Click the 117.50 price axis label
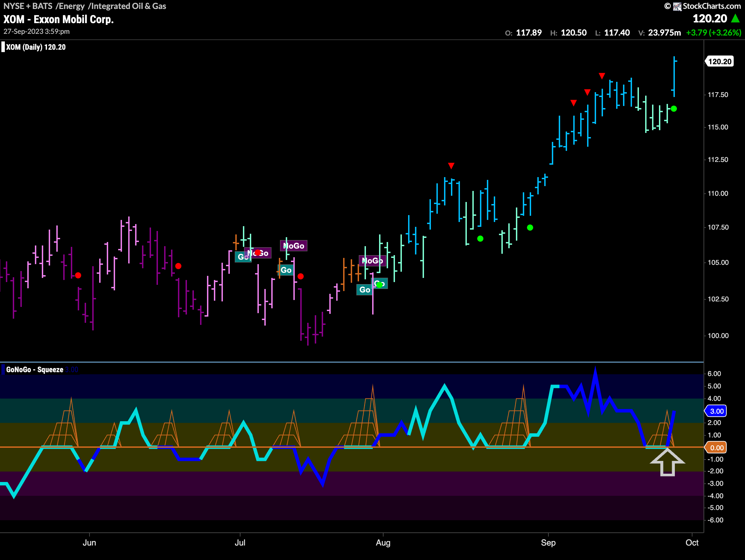 tap(718, 95)
